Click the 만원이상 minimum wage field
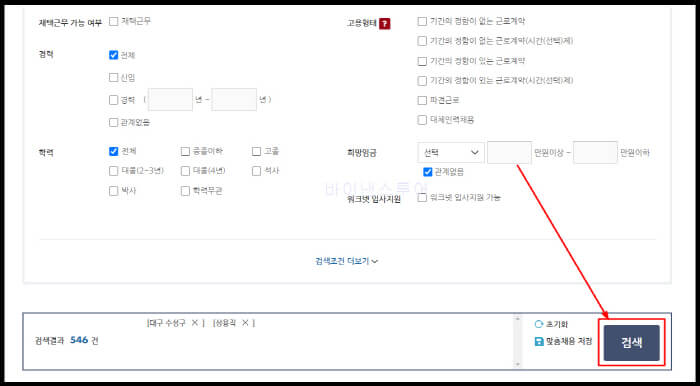Screen dimensions: 700x386 [x=509, y=153]
